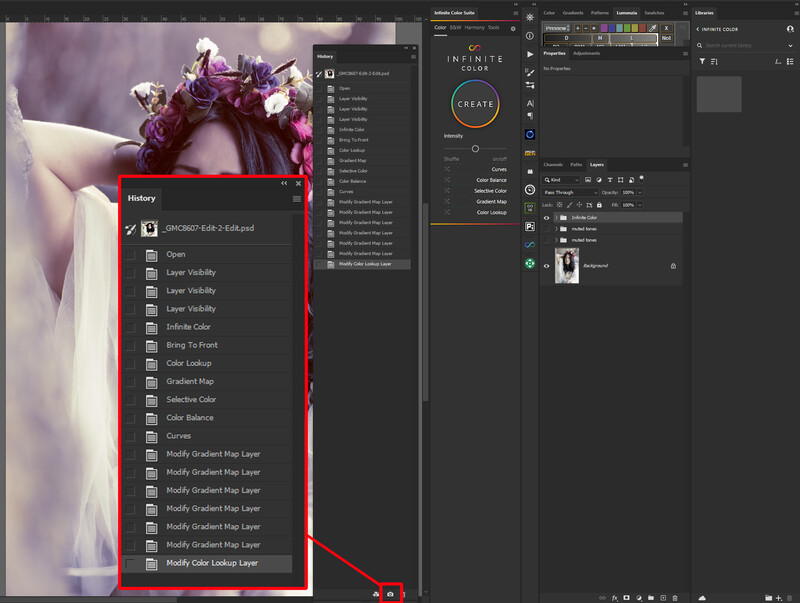This screenshot has width=800, height=603.
Task: Open the Kind layer filter dropdown
Action: pyautogui.click(x=562, y=180)
